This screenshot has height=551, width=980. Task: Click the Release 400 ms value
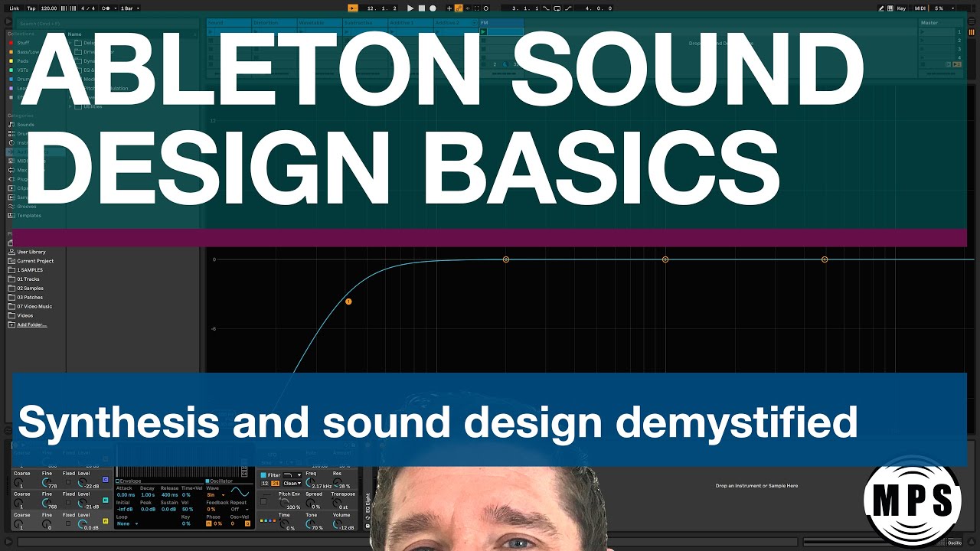pyautogui.click(x=170, y=495)
